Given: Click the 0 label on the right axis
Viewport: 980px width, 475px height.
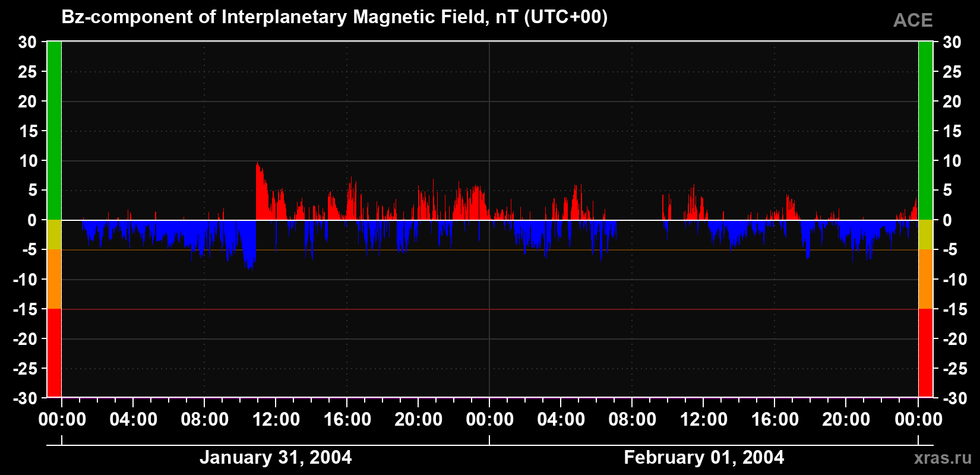Looking at the screenshot, I should (x=947, y=220).
